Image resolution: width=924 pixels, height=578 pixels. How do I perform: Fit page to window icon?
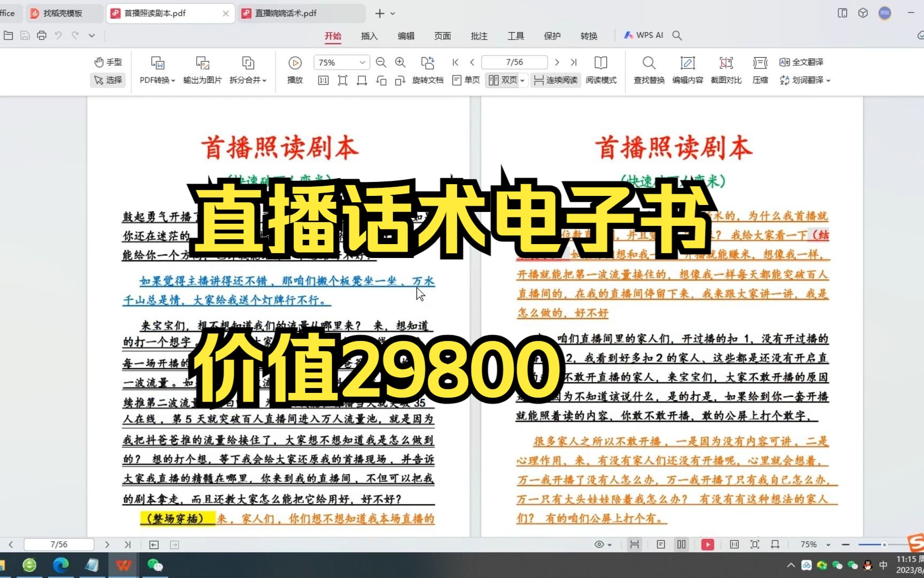343,80
